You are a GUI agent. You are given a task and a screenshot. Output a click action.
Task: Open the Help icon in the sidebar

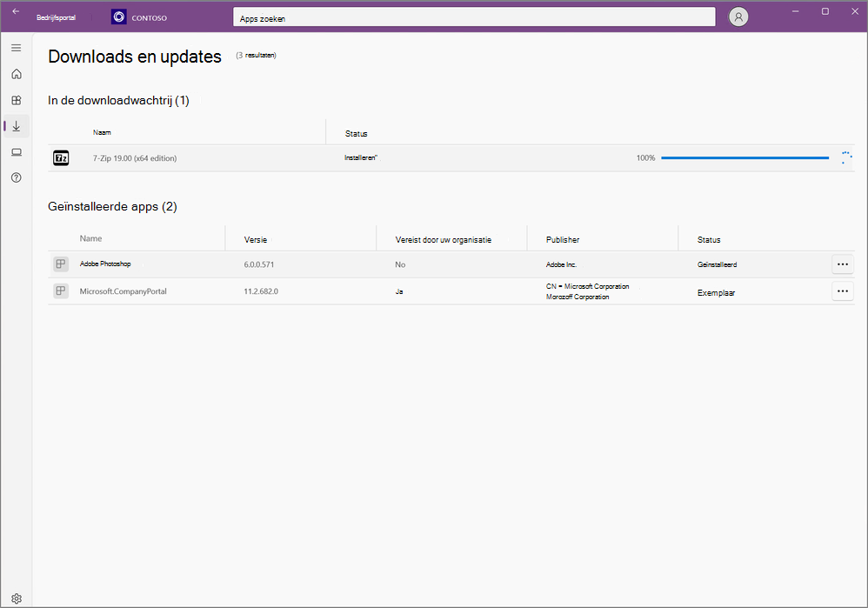coord(16,177)
